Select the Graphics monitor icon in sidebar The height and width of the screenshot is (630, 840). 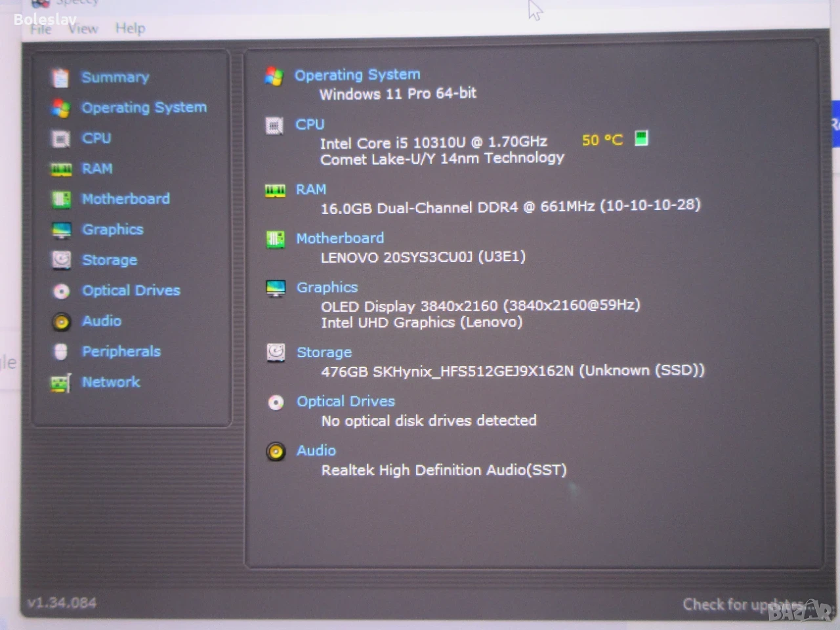tap(61, 230)
